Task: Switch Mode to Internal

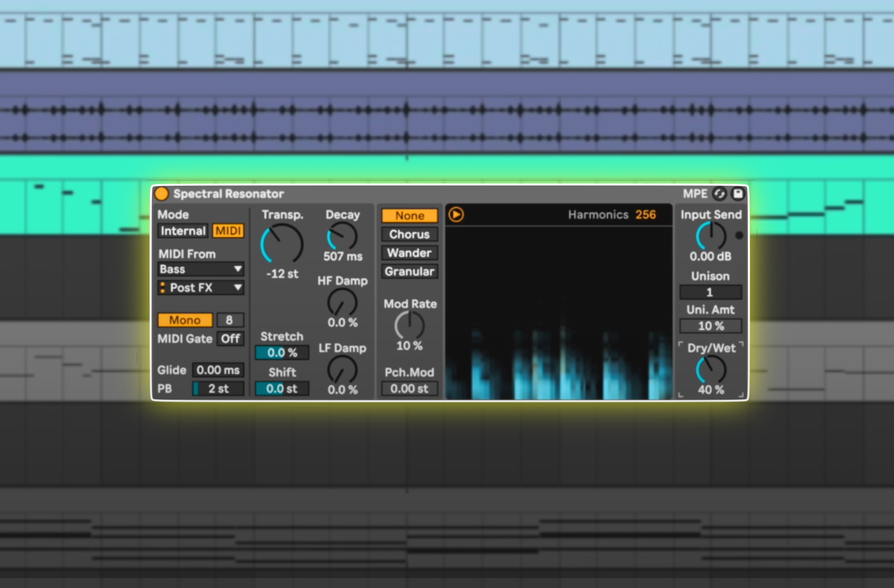Action: click(x=182, y=231)
